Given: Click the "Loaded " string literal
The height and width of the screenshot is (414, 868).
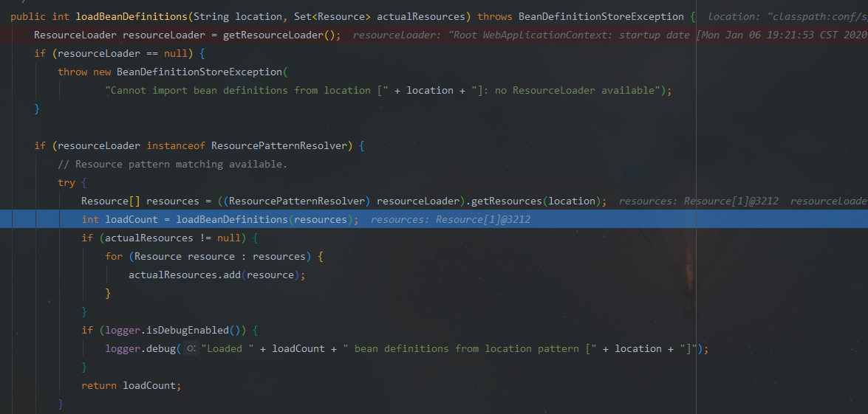Looking at the screenshot, I should pos(227,349).
